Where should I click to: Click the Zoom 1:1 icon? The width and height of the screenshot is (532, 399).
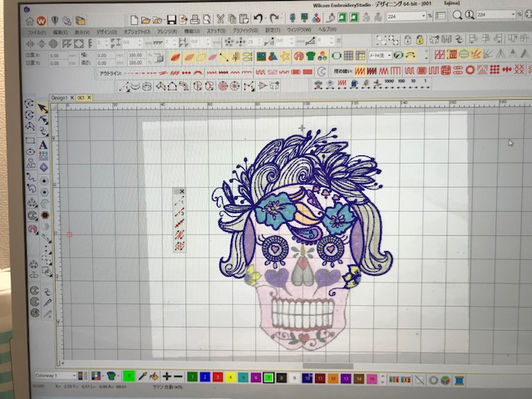click(x=469, y=15)
